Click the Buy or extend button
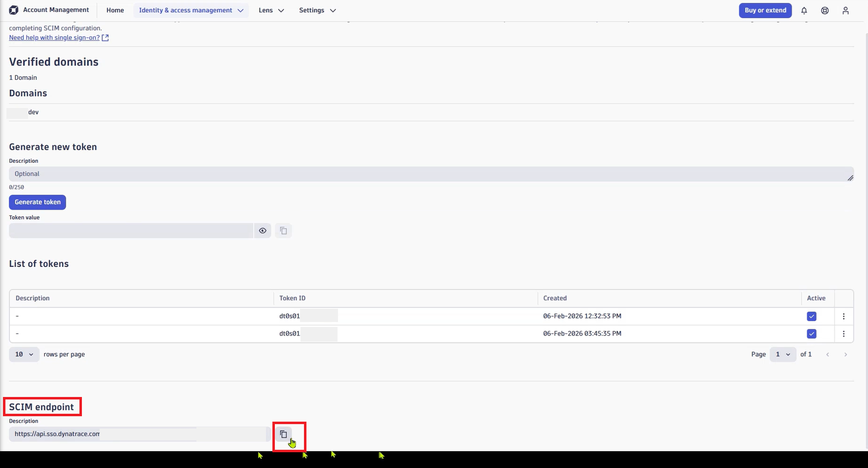The width and height of the screenshot is (868, 468). pos(765,10)
